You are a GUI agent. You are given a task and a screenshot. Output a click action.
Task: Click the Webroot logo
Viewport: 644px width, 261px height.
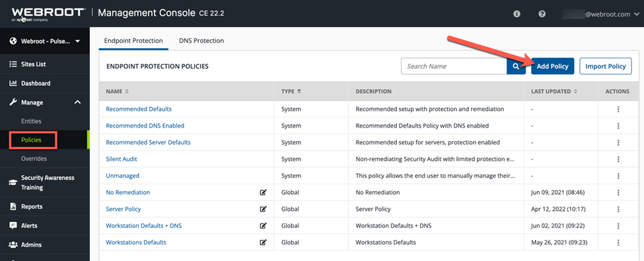[x=48, y=14]
